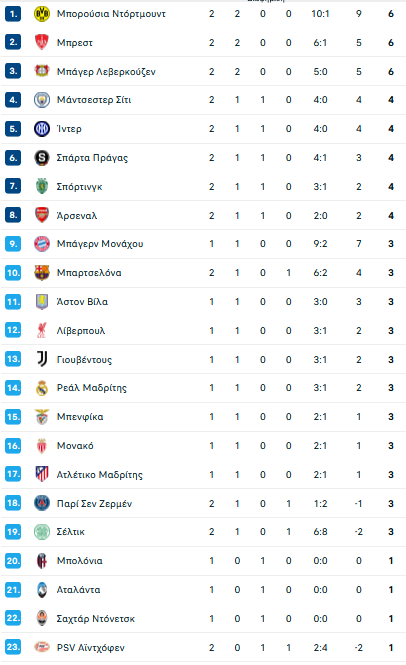Image resolution: width=406 pixels, height=665 pixels.
Task: Click the Borussia Dortmund club crest
Action: 42,14
